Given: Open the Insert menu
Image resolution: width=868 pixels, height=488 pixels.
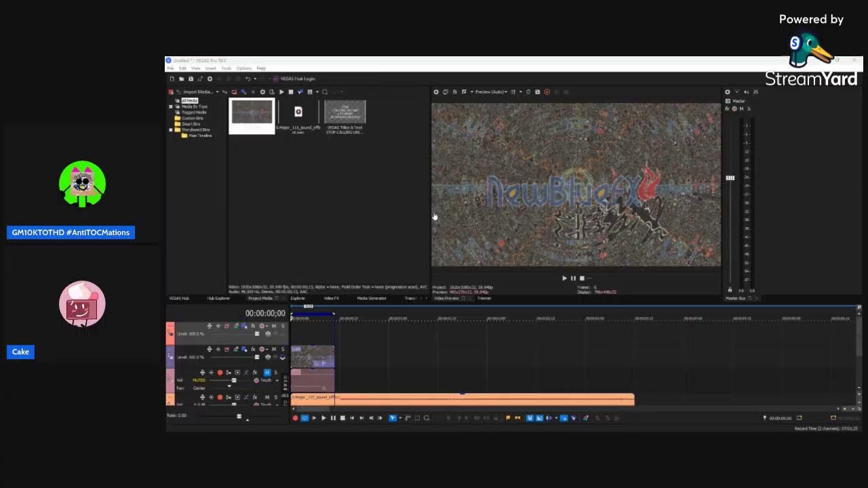Looking at the screenshot, I should [211, 68].
